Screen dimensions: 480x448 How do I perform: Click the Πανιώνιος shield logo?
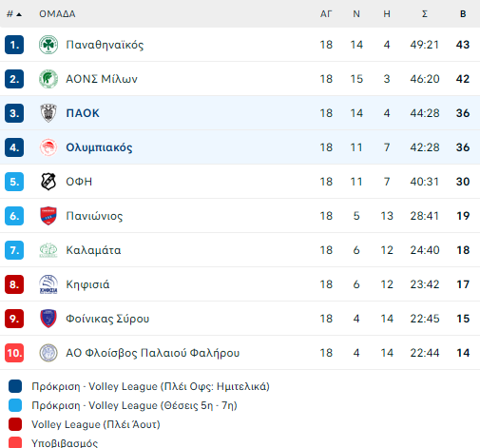[48, 216]
